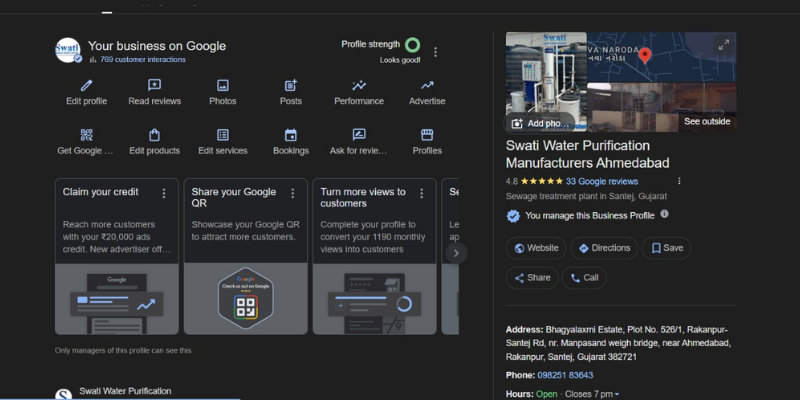Open options menu on Share your Google QR card
Image resolution: width=800 pixels, height=400 pixels.
[x=293, y=193]
